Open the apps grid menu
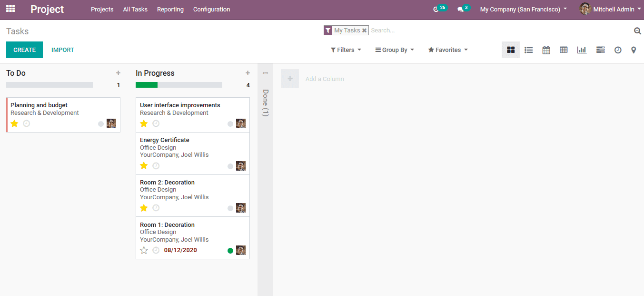644x296 pixels. click(10, 9)
